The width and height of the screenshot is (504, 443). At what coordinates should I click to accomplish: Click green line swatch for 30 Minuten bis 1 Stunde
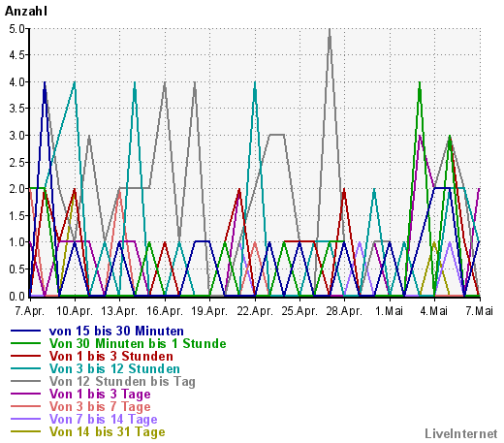tap(26, 343)
